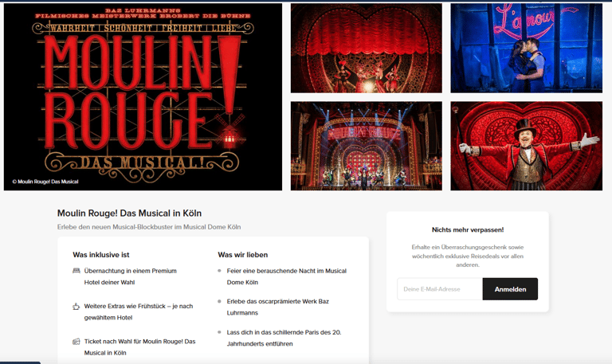This screenshot has height=364, width=612.
Task: Click the thumbs-up icon next to Weitere Extras
Action: point(76,307)
